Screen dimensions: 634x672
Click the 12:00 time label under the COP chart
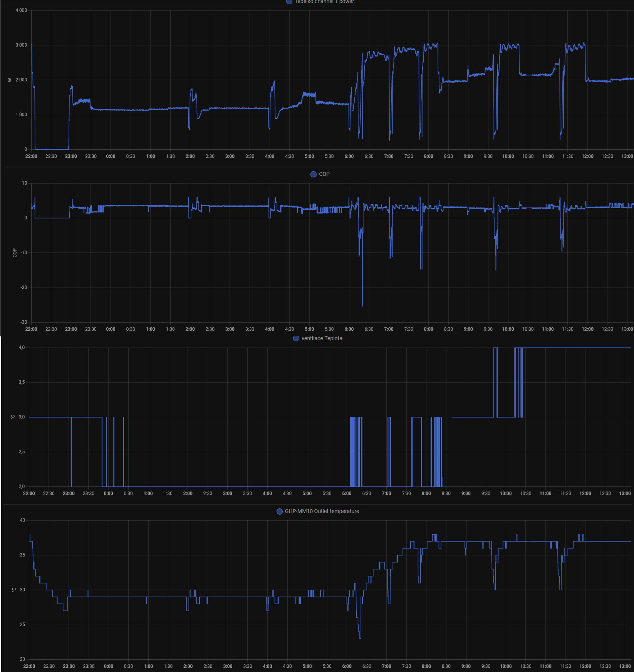point(587,329)
